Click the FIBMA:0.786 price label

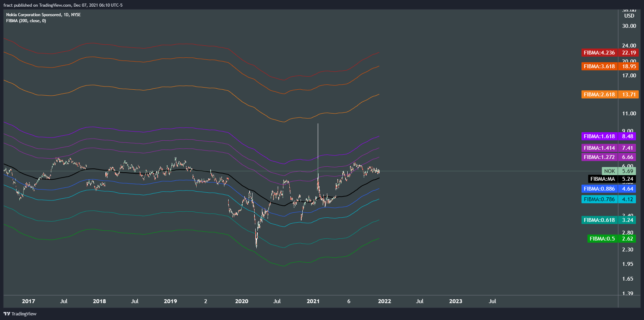pyautogui.click(x=609, y=199)
